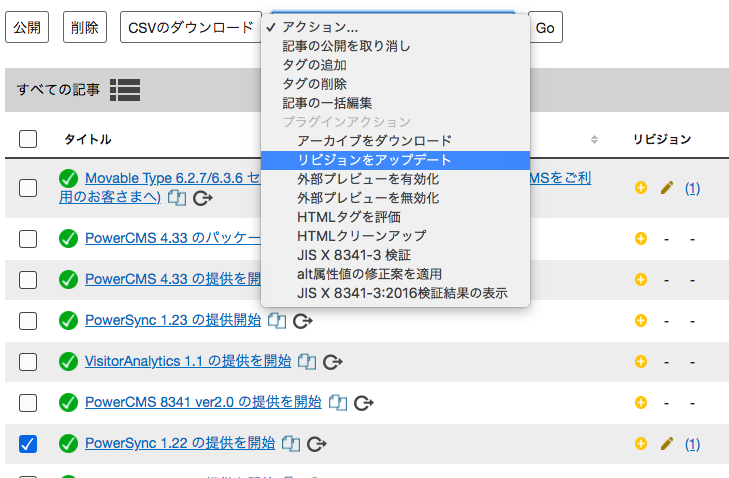Check the PowerCMS 4.33 のパッケー row checkbox

click(x=28, y=239)
